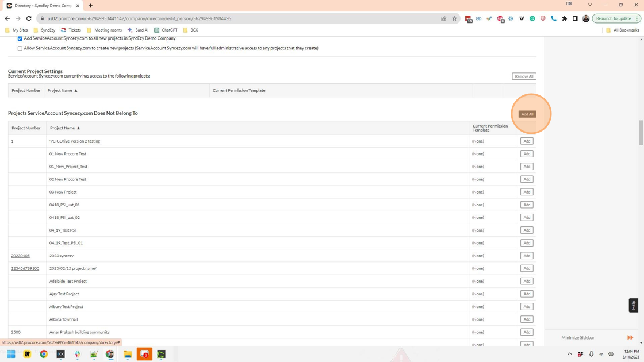This screenshot has width=644, height=362.
Task: Open the ChatGPT bookmark
Action: tap(166, 30)
